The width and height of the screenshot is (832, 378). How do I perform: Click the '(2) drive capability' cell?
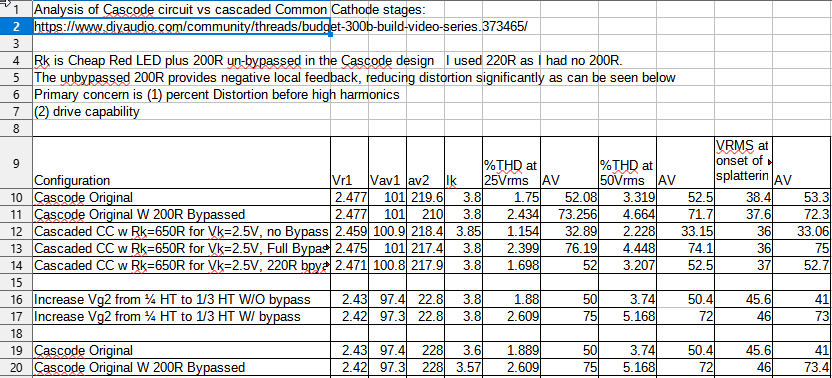[x=181, y=111]
